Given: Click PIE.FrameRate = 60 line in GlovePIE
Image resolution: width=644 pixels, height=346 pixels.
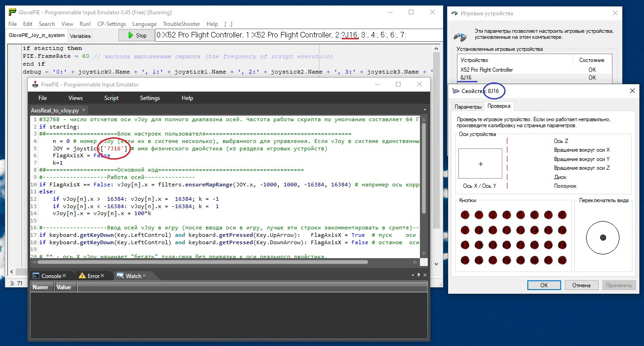Looking at the screenshot, I should click(x=178, y=56).
